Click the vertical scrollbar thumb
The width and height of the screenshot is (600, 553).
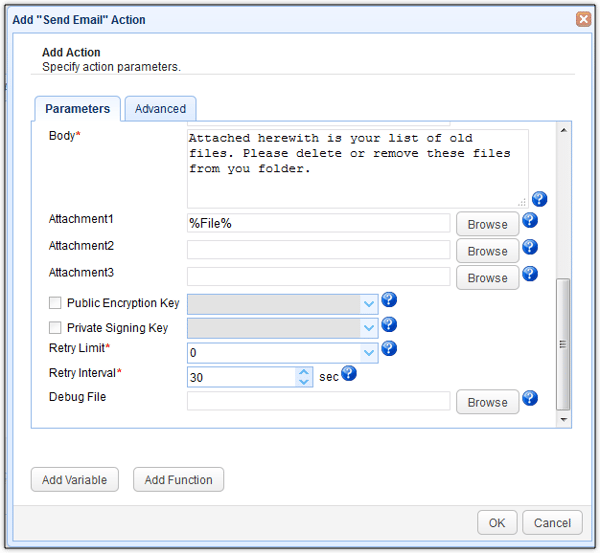[563, 344]
